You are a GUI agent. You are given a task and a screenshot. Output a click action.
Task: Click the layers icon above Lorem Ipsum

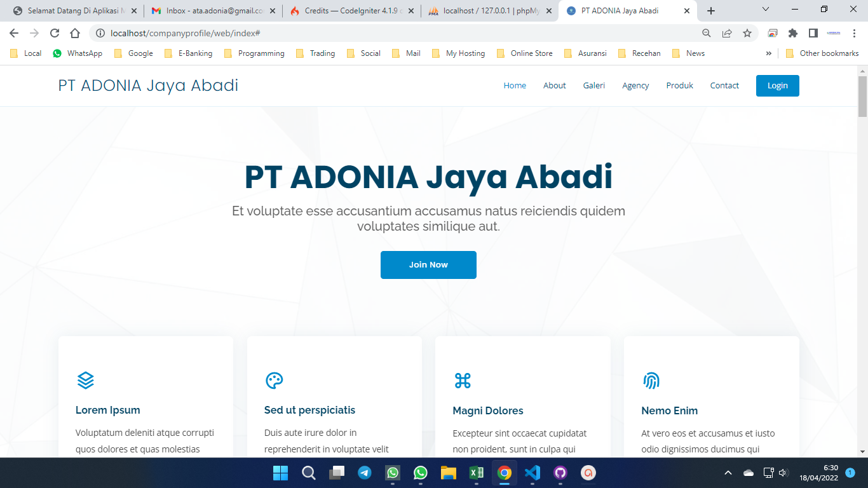coord(86,381)
